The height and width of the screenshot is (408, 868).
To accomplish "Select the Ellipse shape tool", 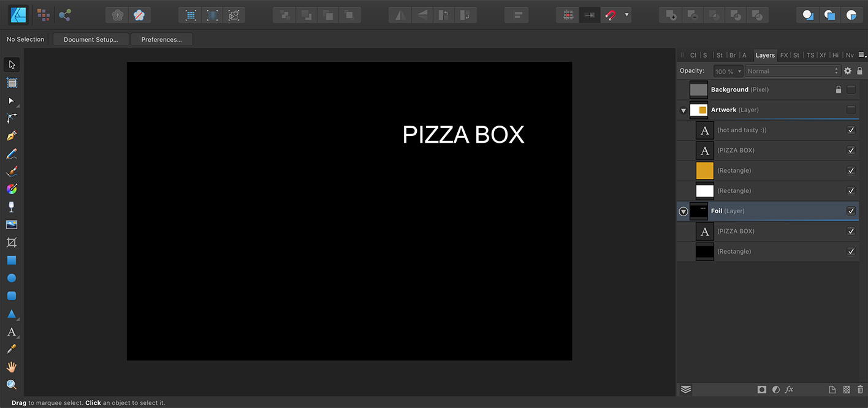I will coord(12,278).
